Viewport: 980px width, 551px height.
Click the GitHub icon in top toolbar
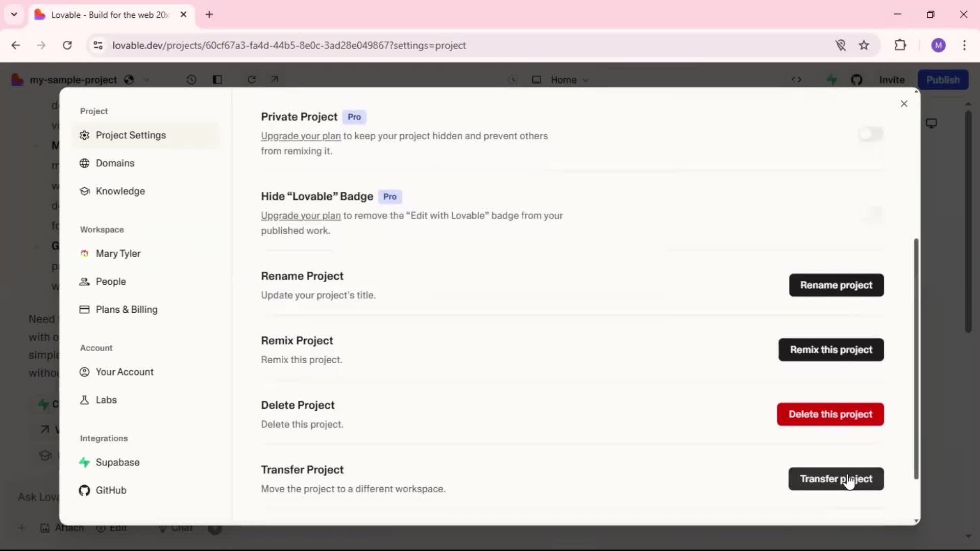(856, 80)
